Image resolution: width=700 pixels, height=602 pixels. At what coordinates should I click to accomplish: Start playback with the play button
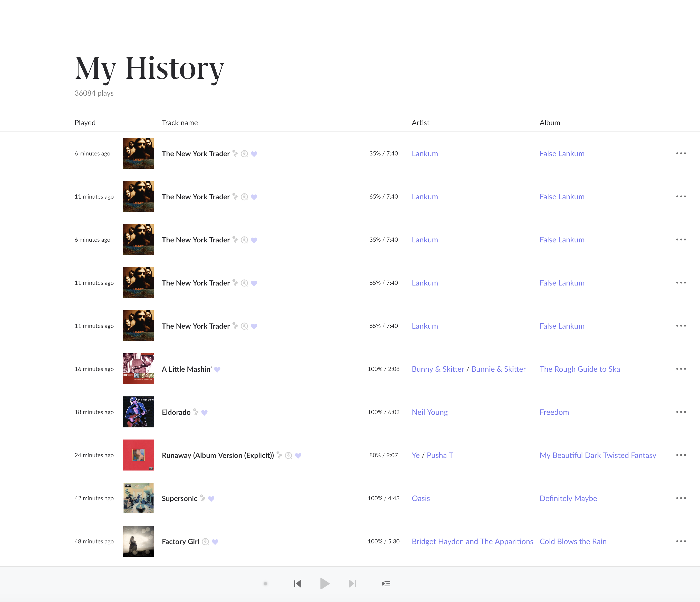[325, 584]
